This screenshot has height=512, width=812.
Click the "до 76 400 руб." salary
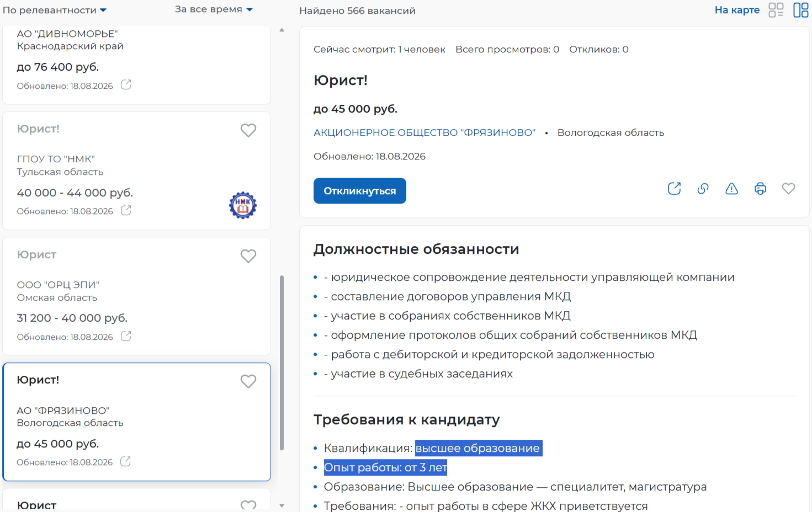(x=58, y=67)
